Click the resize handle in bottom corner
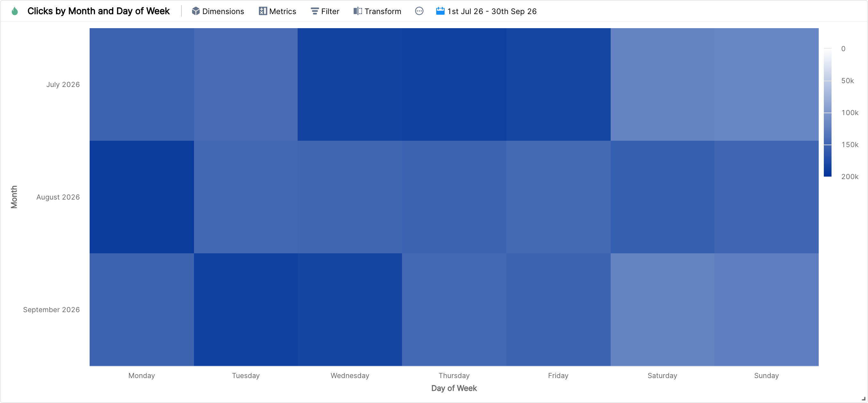868x403 pixels. click(864, 399)
